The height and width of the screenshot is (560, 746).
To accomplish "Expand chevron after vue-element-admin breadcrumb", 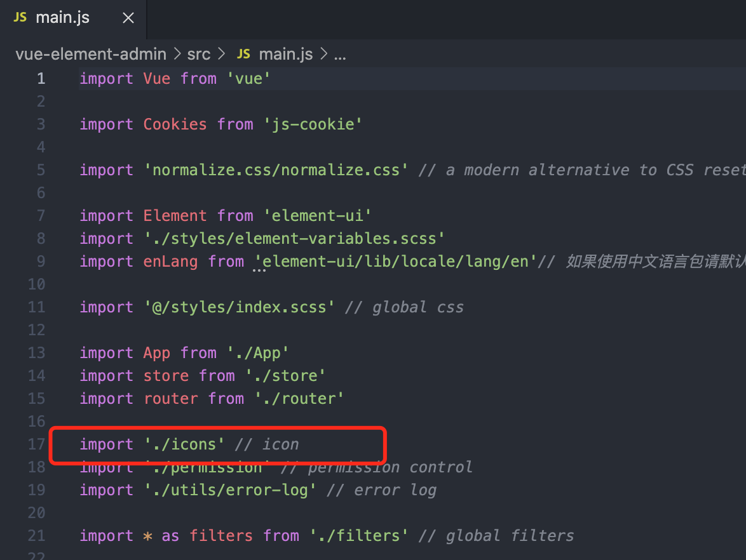I will point(177,54).
